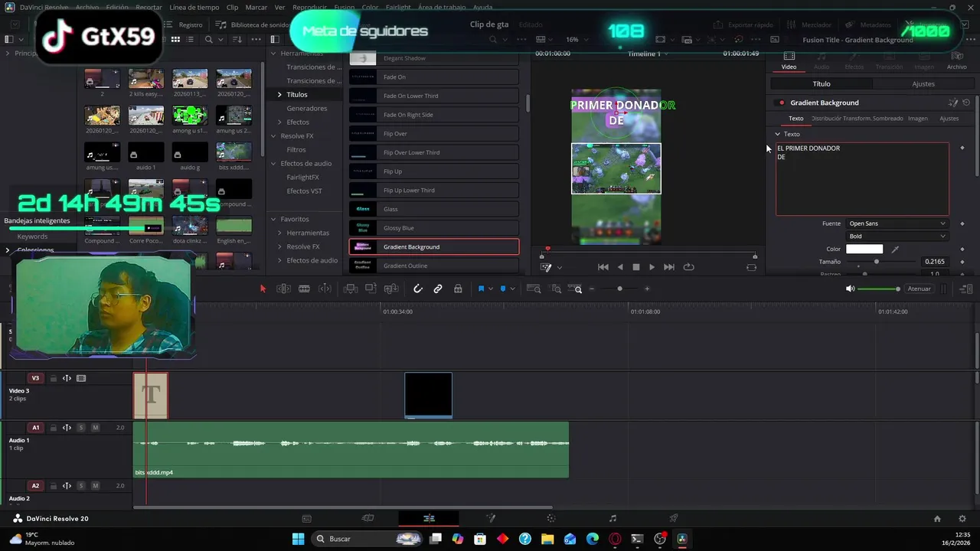Collapse the Favoritos section
Image resolution: width=980 pixels, height=551 pixels.
[273, 219]
